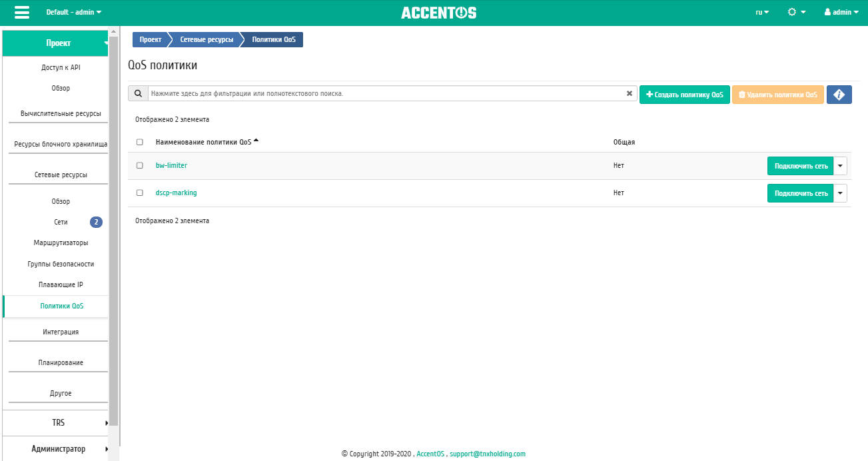Tick the bw-limiter row checkbox

pyautogui.click(x=140, y=165)
